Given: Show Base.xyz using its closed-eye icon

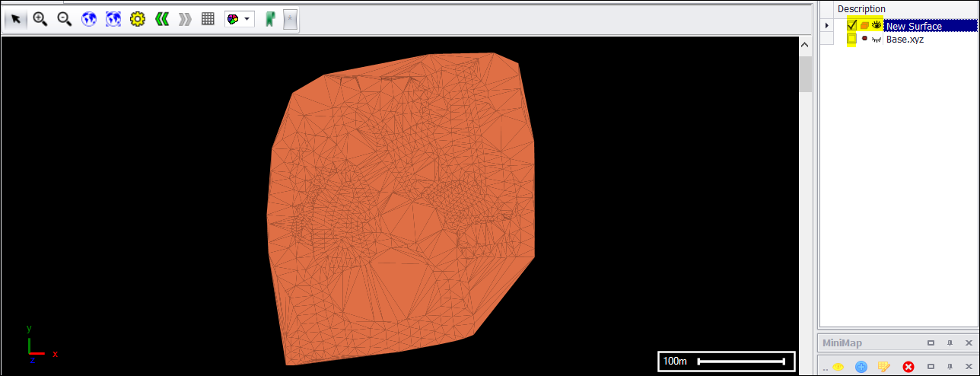Looking at the screenshot, I should pos(877,39).
